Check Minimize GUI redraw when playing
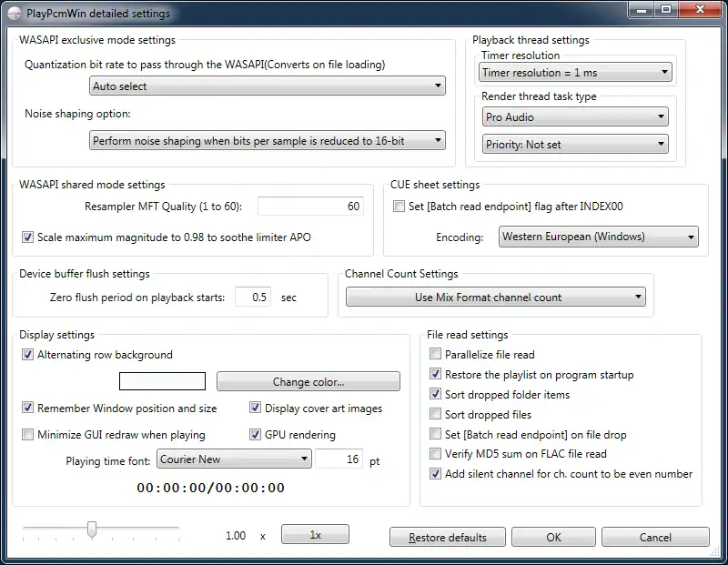 28,435
